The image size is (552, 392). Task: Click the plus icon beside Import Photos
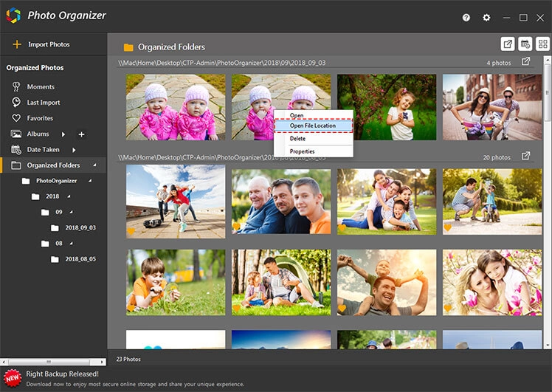click(16, 44)
